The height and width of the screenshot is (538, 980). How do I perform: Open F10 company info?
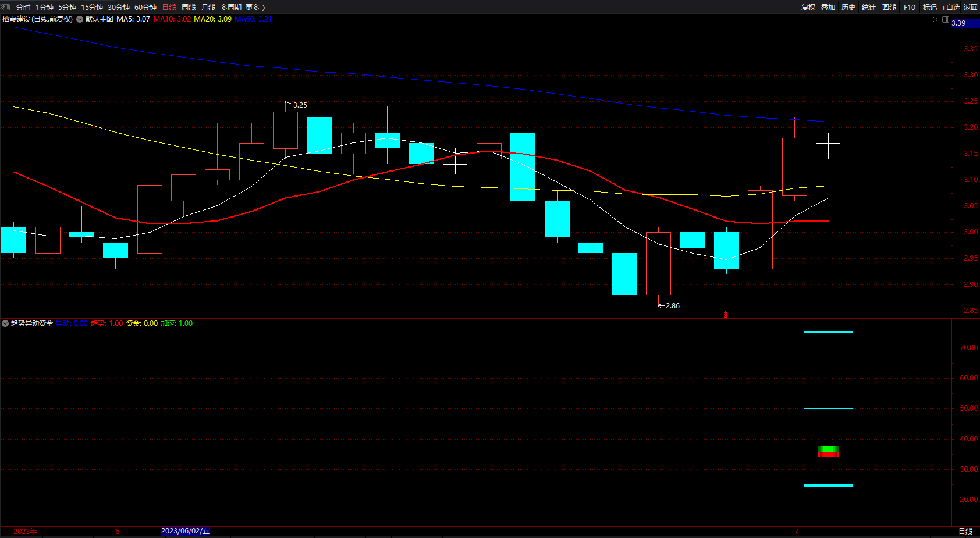(910, 8)
